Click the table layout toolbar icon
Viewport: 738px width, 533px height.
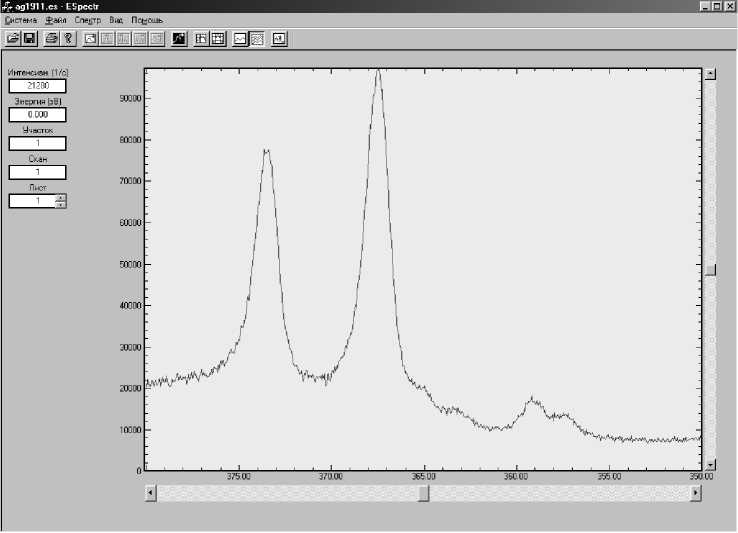(x=201, y=39)
